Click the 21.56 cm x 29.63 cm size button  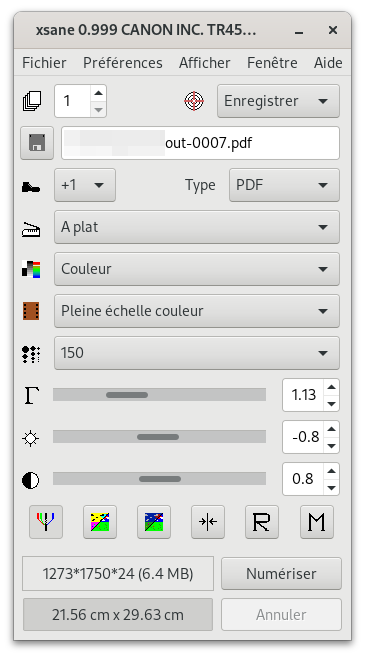pos(118,615)
